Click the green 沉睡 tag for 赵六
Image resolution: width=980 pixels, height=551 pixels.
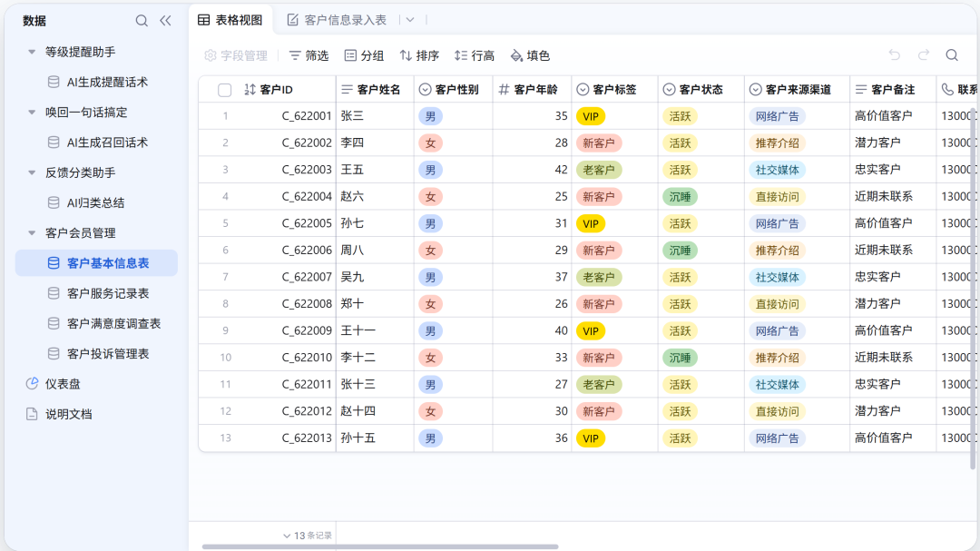680,197
